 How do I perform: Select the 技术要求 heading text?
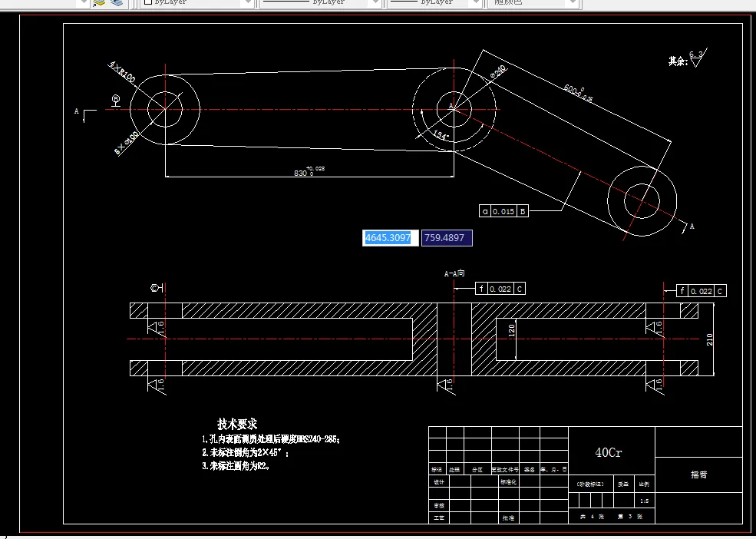[237, 424]
